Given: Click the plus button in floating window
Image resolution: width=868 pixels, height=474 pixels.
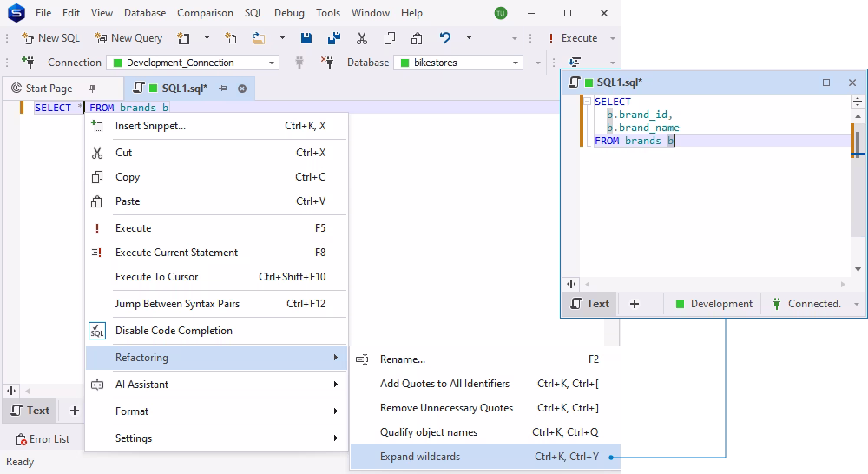Looking at the screenshot, I should 635,304.
